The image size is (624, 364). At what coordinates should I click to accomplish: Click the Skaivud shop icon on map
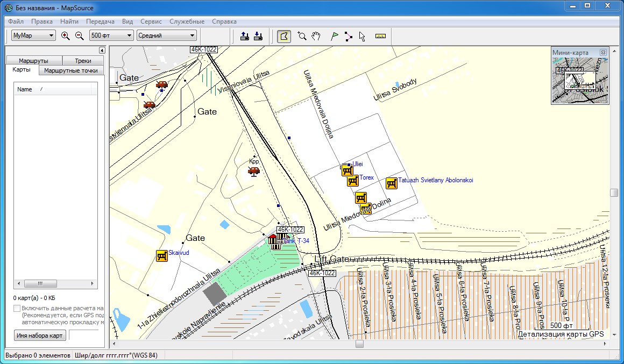[x=161, y=255]
